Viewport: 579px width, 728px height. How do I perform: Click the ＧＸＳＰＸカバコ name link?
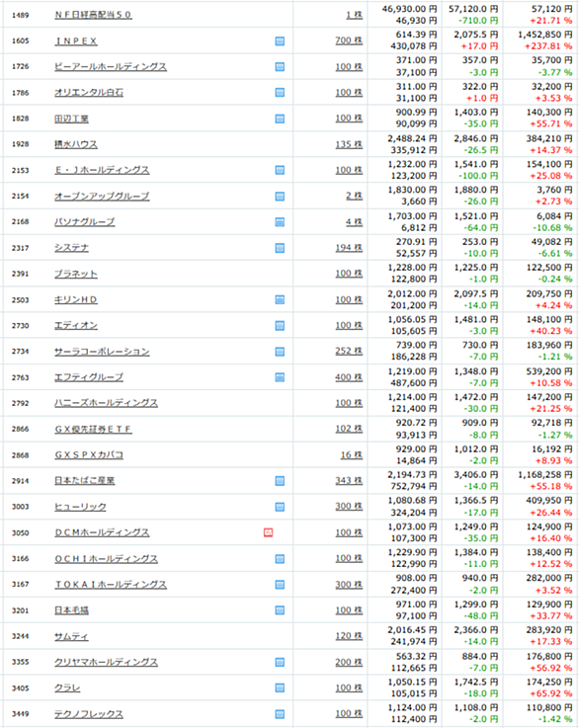click(x=89, y=455)
